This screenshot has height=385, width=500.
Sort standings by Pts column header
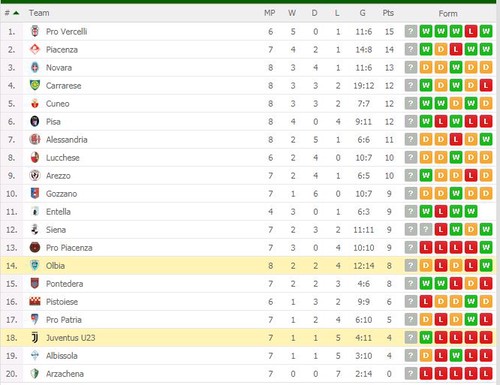(388, 13)
